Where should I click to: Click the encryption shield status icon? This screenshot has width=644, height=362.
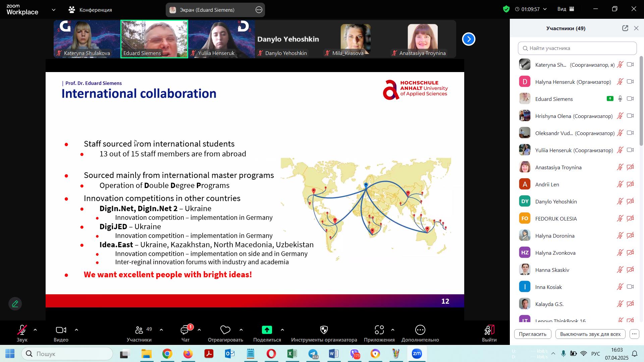(506, 9)
